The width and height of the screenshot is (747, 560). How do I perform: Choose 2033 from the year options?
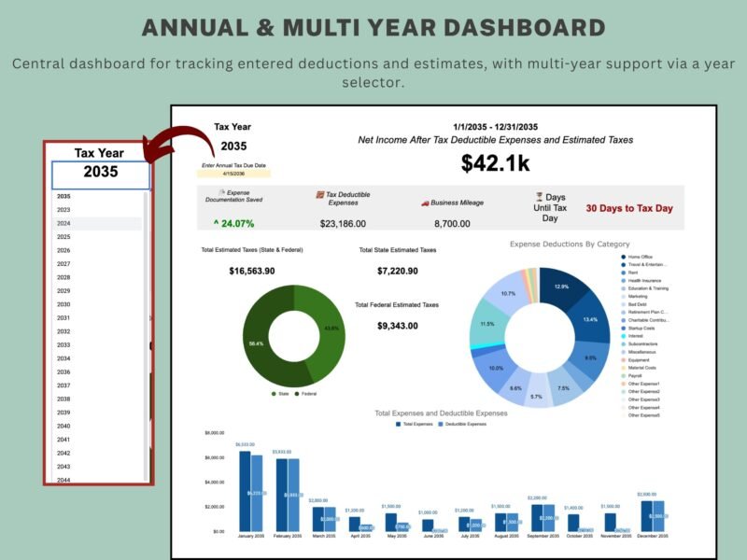coord(97,344)
